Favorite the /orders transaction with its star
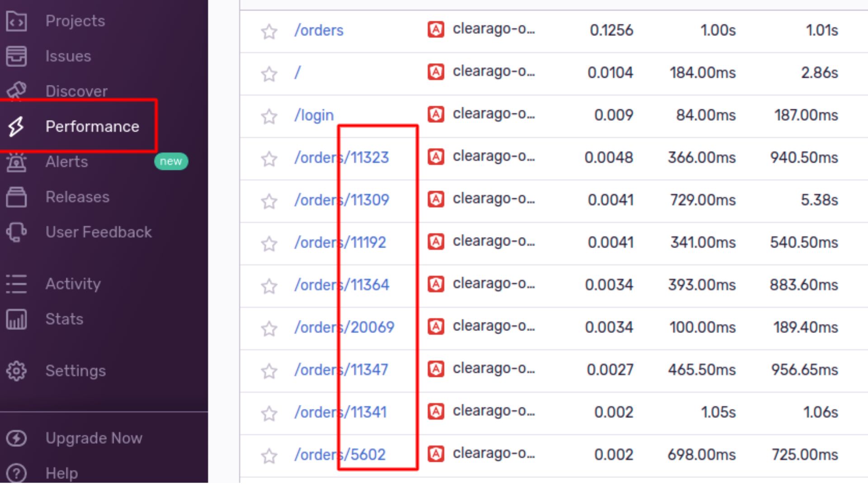The height and width of the screenshot is (488, 868). (269, 32)
